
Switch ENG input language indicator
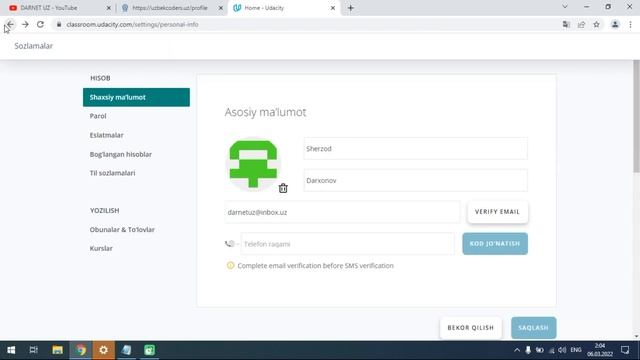point(576,350)
